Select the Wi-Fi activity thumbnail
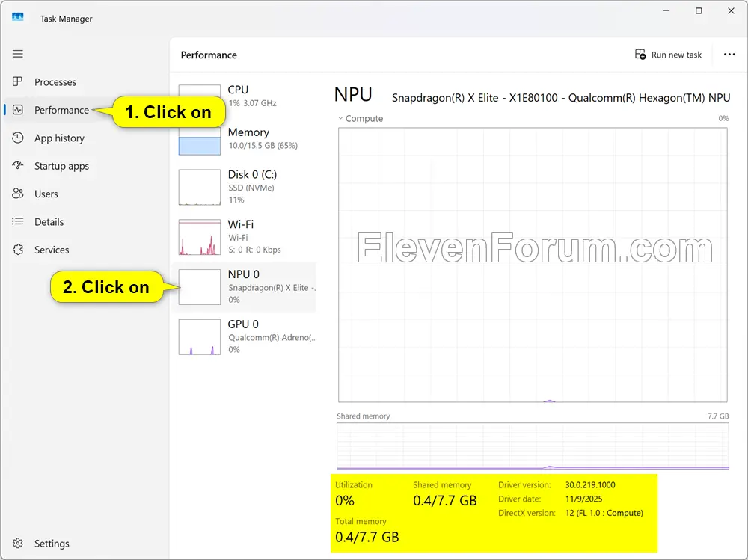The height and width of the screenshot is (560, 748). pyautogui.click(x=200, y=237)
